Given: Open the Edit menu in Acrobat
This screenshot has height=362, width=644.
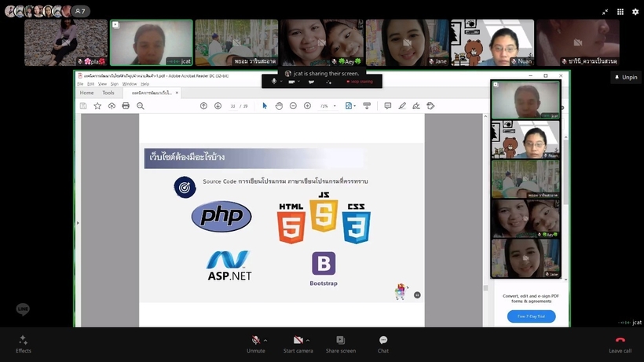Looking at the screenshot, I should tap(91, 84).
